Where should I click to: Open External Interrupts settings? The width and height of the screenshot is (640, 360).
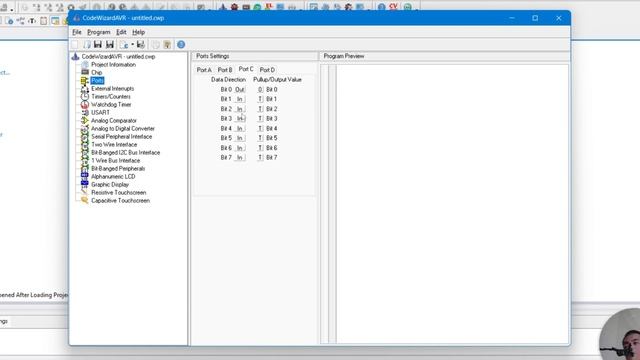(113, 89)
